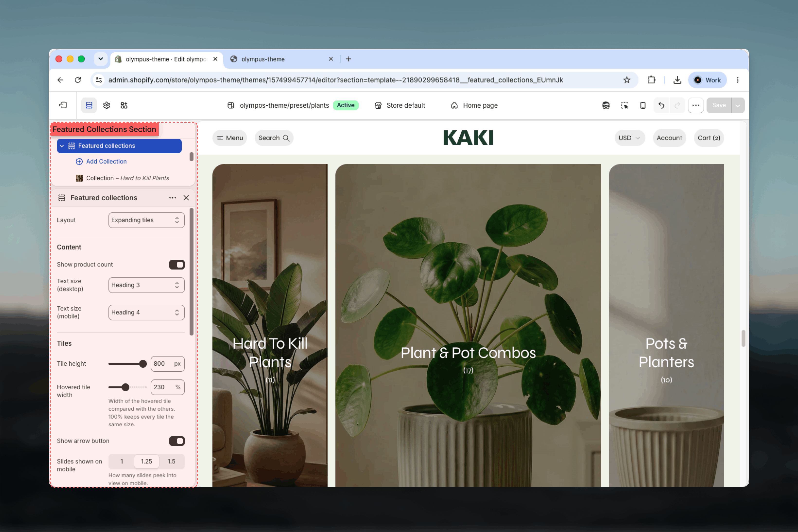798x532 pixels.
Task: Open Cart (2) in store preview
Action: (x=709, y=138)
